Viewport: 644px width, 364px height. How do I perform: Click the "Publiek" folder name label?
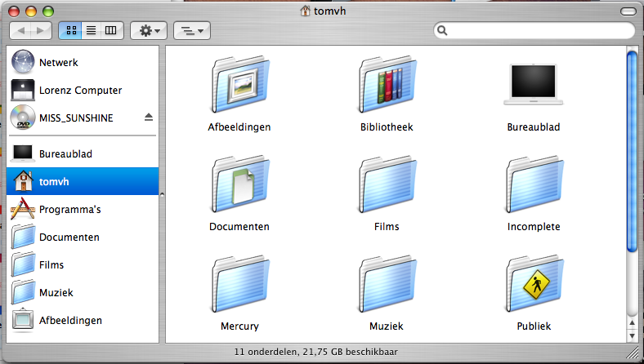coord(534,326)
